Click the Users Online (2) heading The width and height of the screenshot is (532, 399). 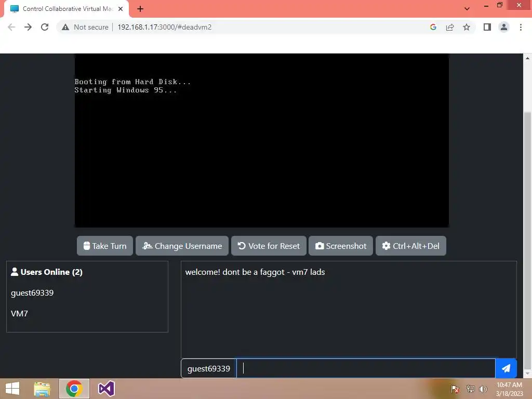pyautogui.click(x=47, y=272)
